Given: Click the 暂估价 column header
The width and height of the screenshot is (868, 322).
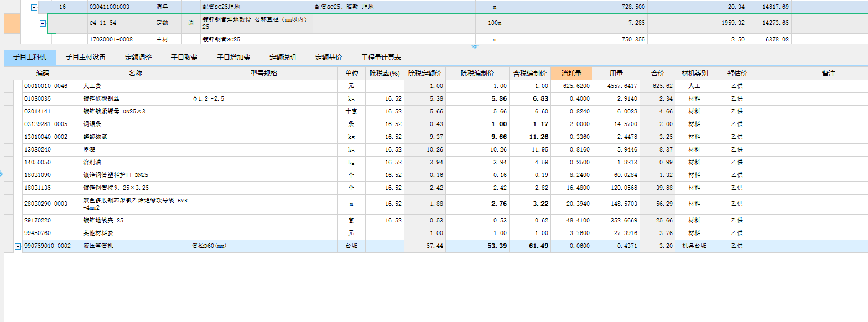Looking at the screenshot, I should point(737,73).
